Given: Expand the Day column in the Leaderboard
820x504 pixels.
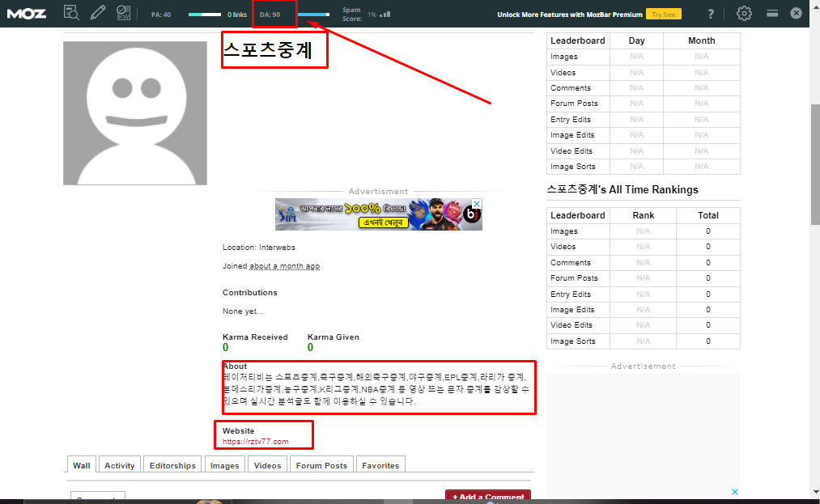Looking at the screenshot, I should click(x=636, y=40).
